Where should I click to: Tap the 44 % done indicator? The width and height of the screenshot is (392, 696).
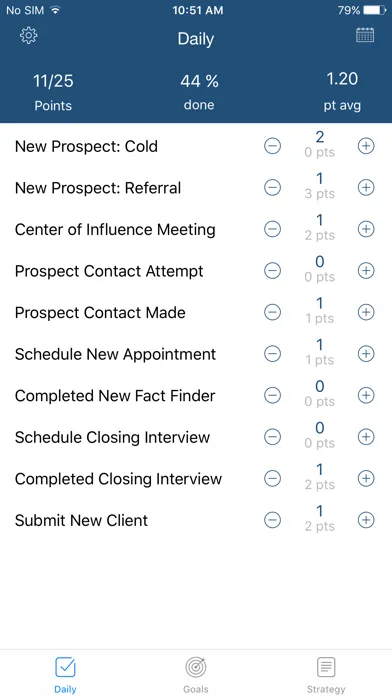pos(199,92)
